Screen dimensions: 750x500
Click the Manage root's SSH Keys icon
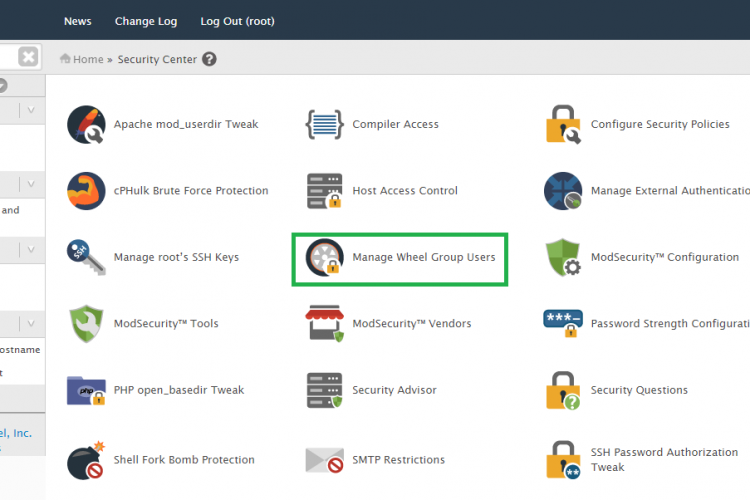(86, 257)
